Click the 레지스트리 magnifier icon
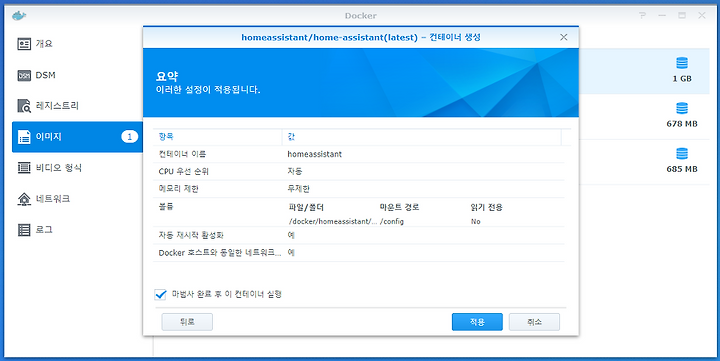The image size is (720, 361). 24,106
